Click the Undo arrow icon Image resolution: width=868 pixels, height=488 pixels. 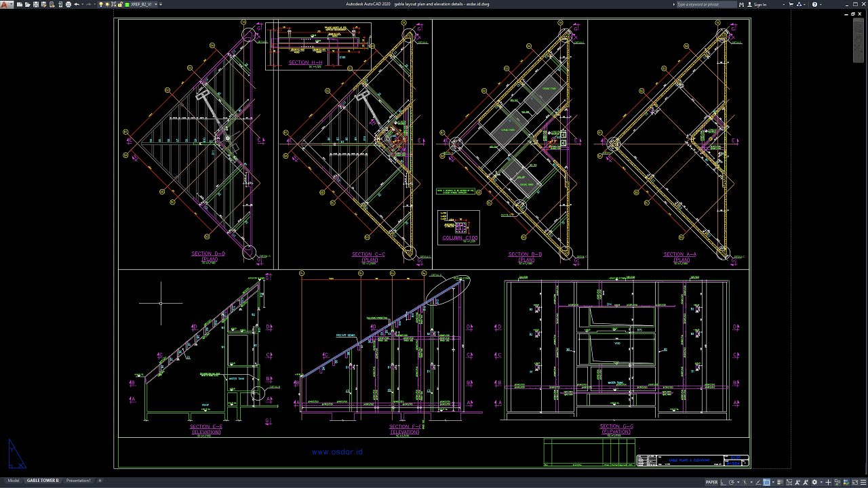77,4
